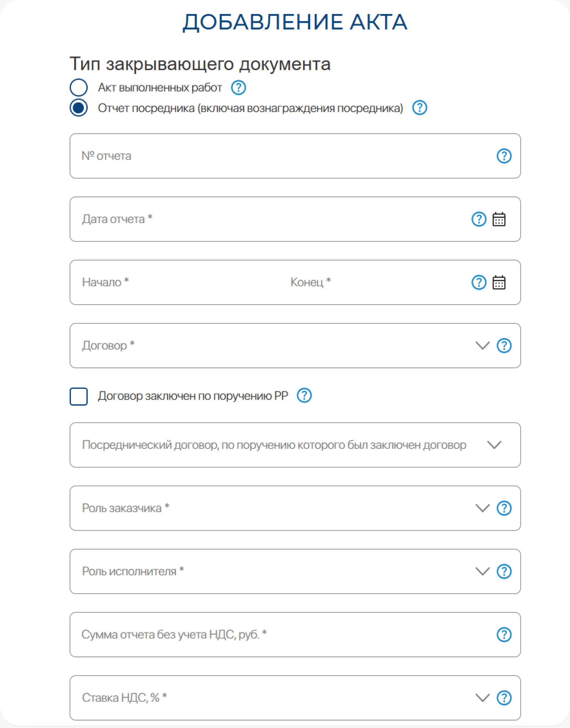Viewport: 570px width, 728px height.
Task: Select Отчет посредника radio button
Action: [x=79, y=108]
